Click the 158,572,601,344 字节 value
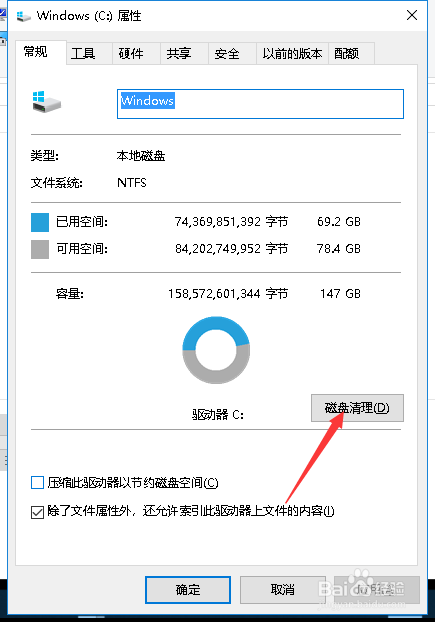435x622 pixels. (228, 294)
